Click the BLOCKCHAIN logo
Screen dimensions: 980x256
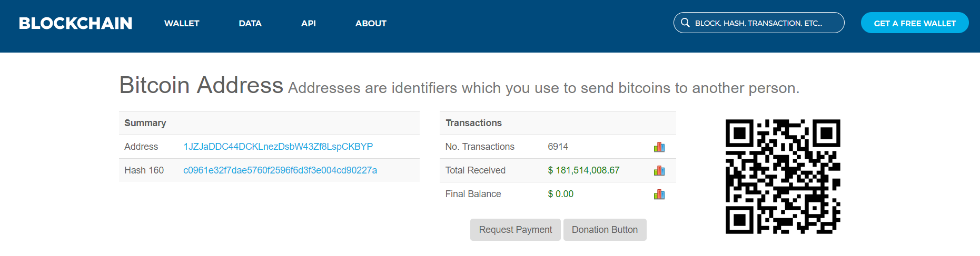coord(75,23)
